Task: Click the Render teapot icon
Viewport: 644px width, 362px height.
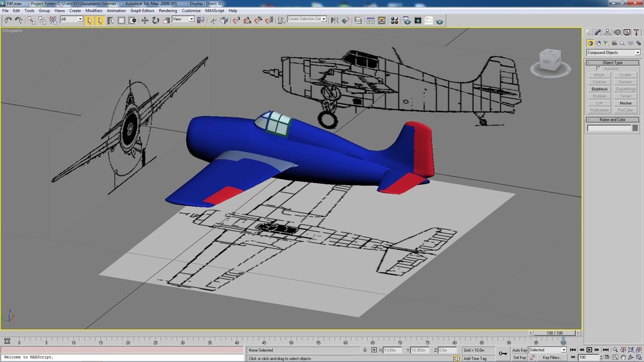Action: [x=440, y=20]
